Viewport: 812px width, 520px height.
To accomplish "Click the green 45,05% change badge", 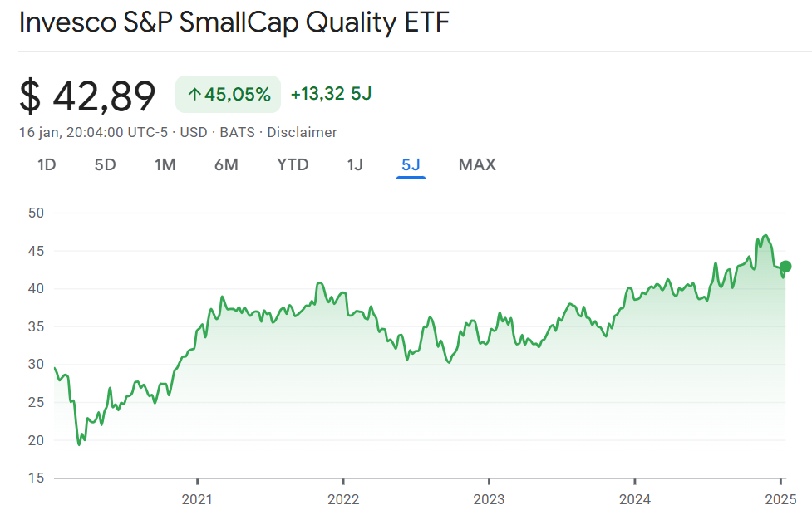I will click(x=229, y=94).
